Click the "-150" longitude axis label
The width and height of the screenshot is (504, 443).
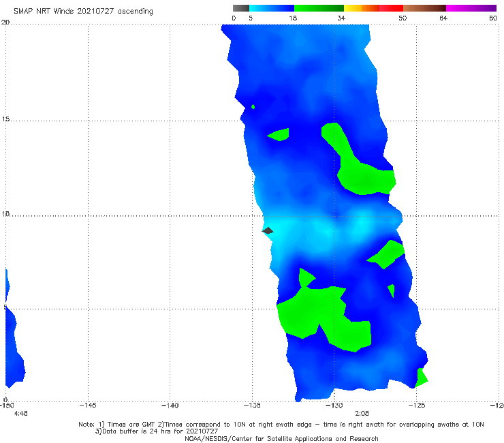click(x=7, y=405)
